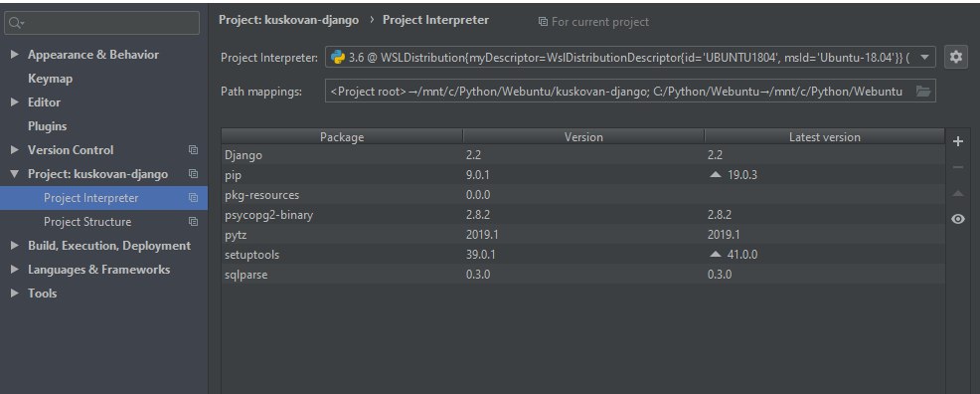Click the Python logo in interpreter field

[338, 58]
